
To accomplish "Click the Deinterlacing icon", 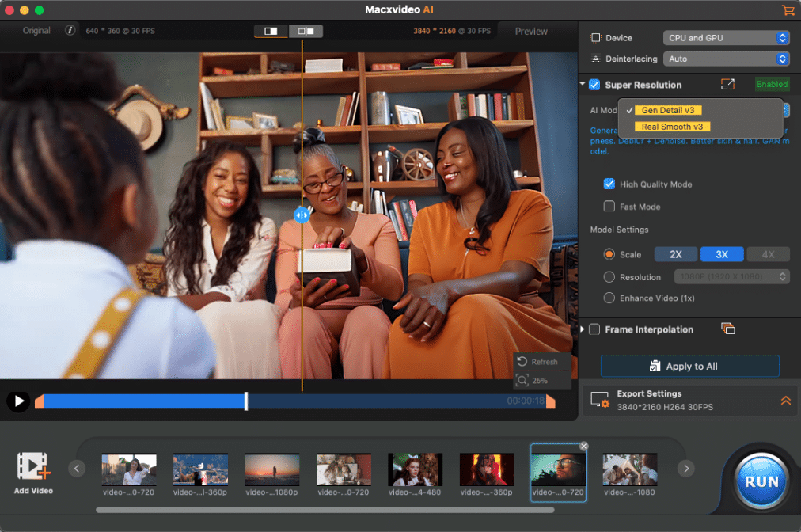I will point(596,59).
